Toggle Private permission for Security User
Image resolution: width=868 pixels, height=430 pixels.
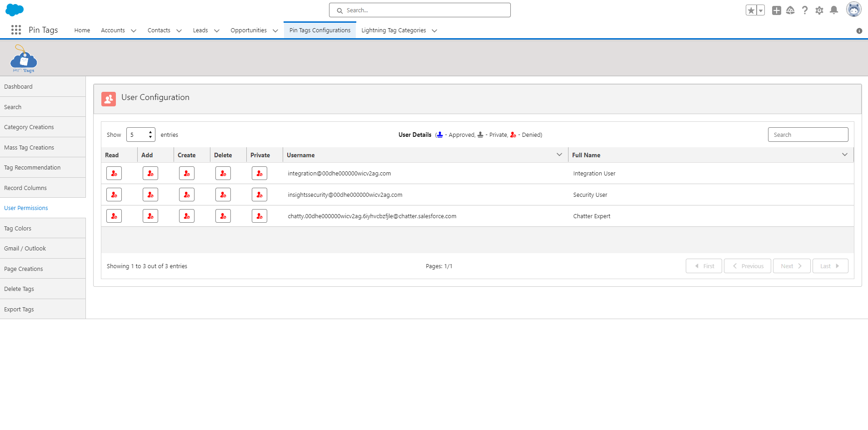click(259, 195)
